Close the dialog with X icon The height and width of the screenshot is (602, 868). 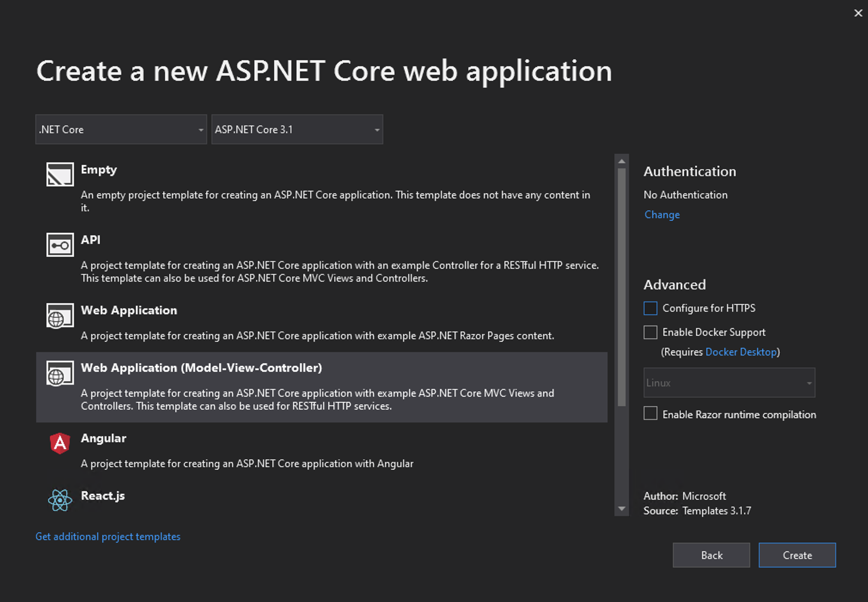point(858,13)
